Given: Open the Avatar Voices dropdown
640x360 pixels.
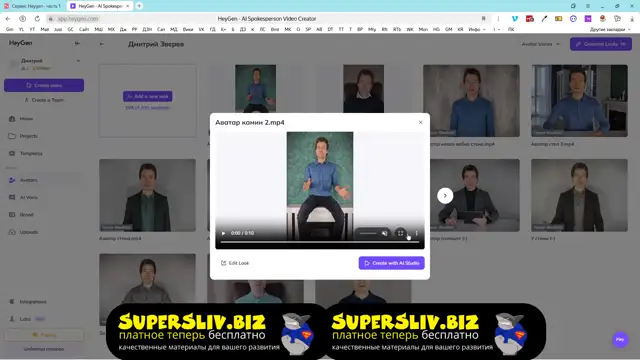Looking at the screenshot, I should tap(540, 44).
